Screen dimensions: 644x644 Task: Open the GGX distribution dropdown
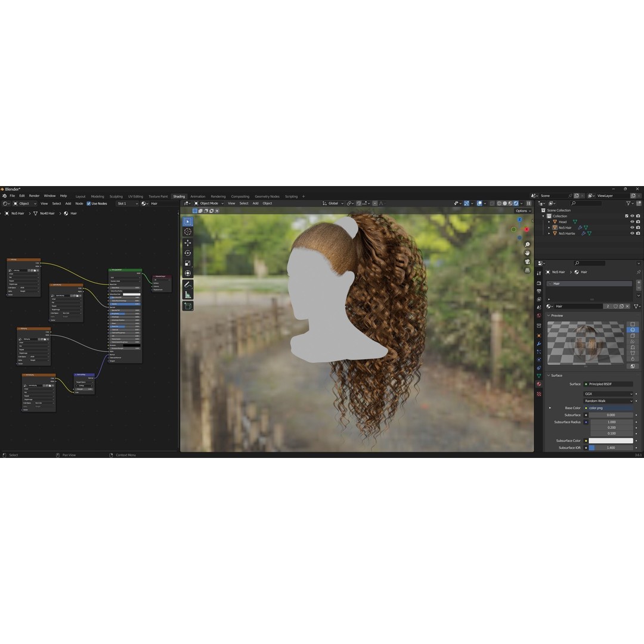pyautogui.click(x=608, y=394)
